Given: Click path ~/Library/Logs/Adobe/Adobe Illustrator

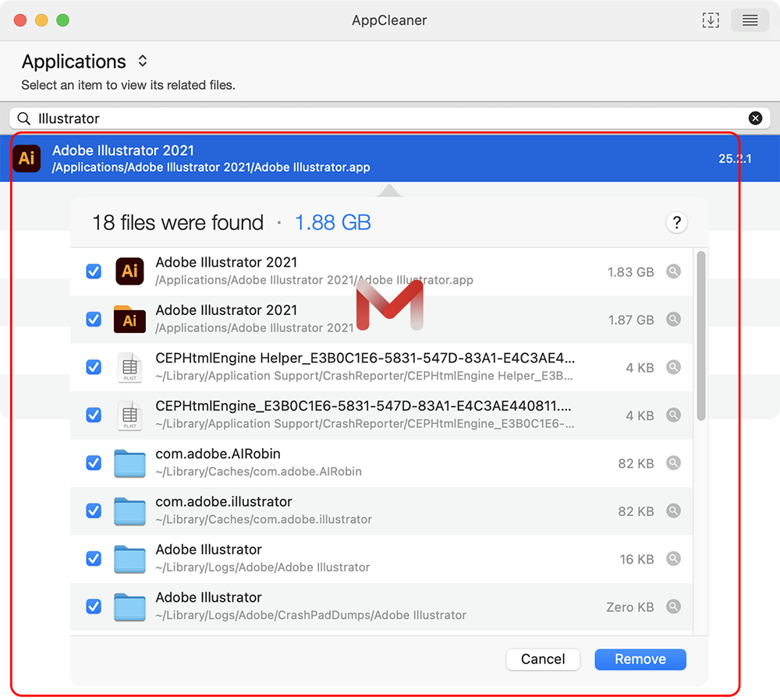Looking at the screenshot, I should [x=263, y=567].
